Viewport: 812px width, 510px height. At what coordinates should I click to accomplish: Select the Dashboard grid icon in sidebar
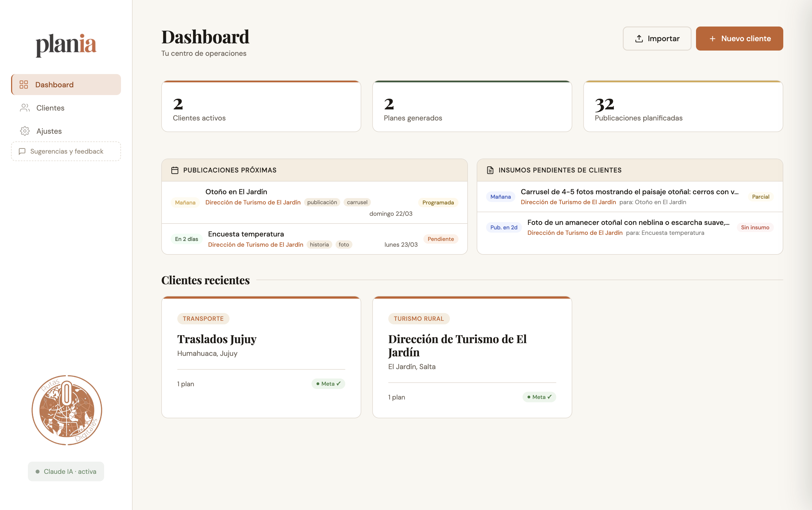(23, 85)
